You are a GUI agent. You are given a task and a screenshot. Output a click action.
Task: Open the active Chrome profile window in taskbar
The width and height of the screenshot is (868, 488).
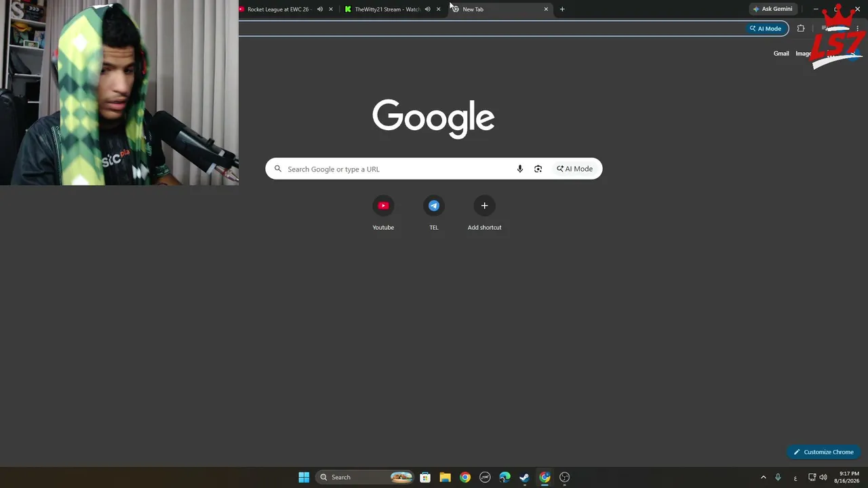(x=545, y=477)
